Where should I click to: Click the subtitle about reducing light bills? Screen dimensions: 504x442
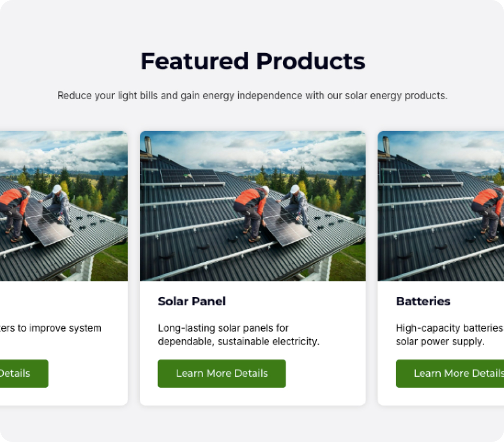(x=252, y=96)
